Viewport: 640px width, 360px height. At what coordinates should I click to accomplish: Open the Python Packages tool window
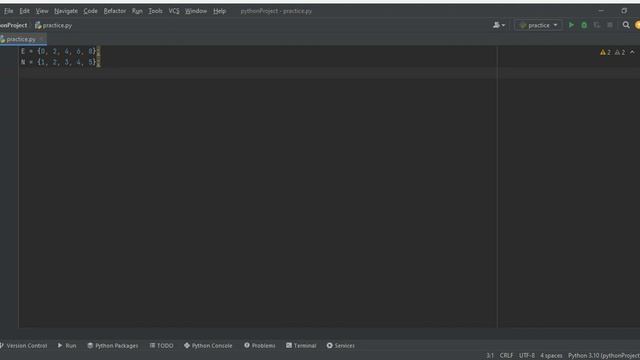click(113, 346)
